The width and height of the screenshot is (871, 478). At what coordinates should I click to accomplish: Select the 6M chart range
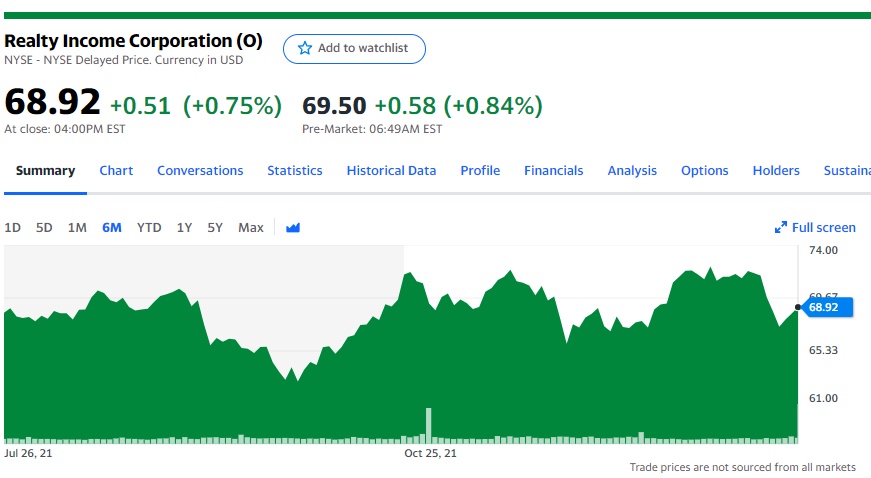coord(112,228)
